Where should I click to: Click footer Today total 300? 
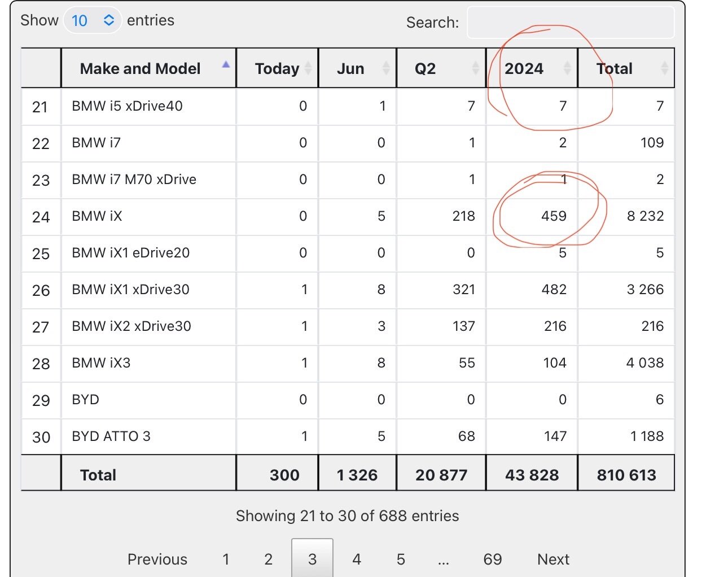pyautogui.click(x=284, y=475)
